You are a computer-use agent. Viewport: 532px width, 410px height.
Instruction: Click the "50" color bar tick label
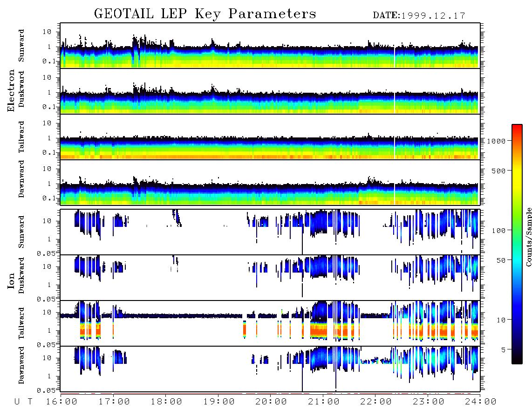[501, 260]
